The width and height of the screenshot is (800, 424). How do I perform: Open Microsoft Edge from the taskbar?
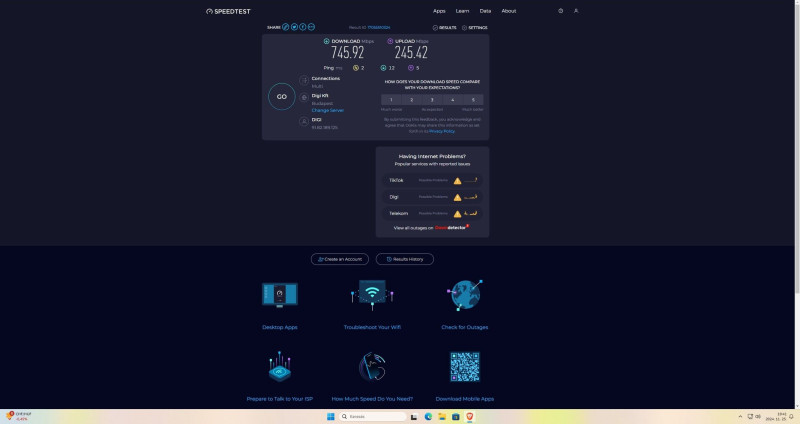[428, 416]
